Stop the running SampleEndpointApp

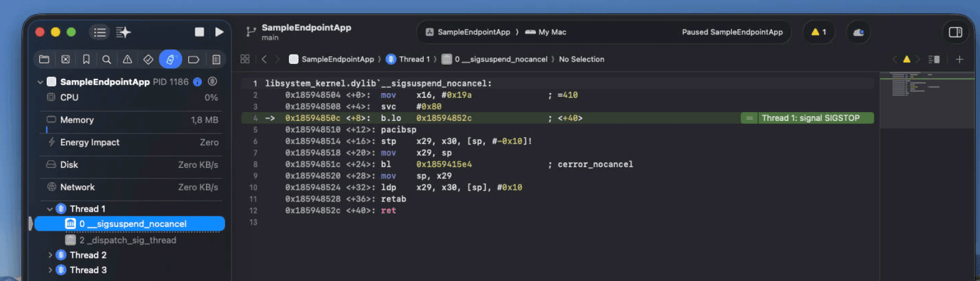[199, 32]
